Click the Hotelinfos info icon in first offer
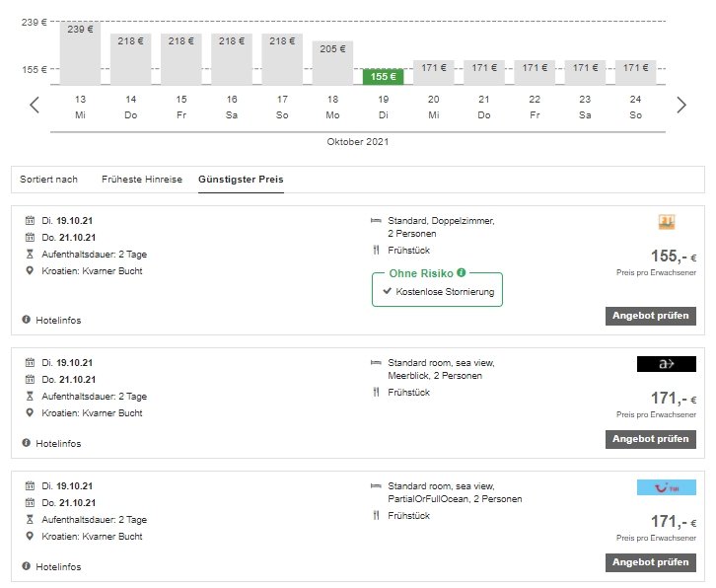 coord(27,321)
